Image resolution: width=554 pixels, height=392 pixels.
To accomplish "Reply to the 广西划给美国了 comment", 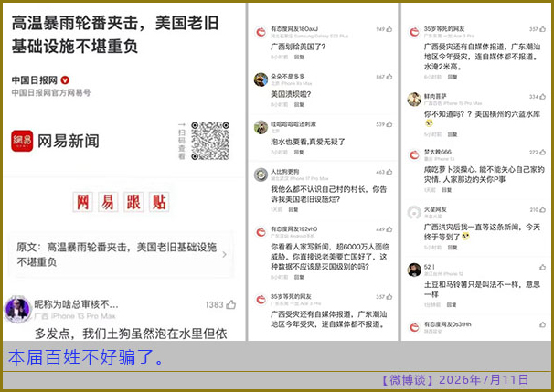I will 299,57.
